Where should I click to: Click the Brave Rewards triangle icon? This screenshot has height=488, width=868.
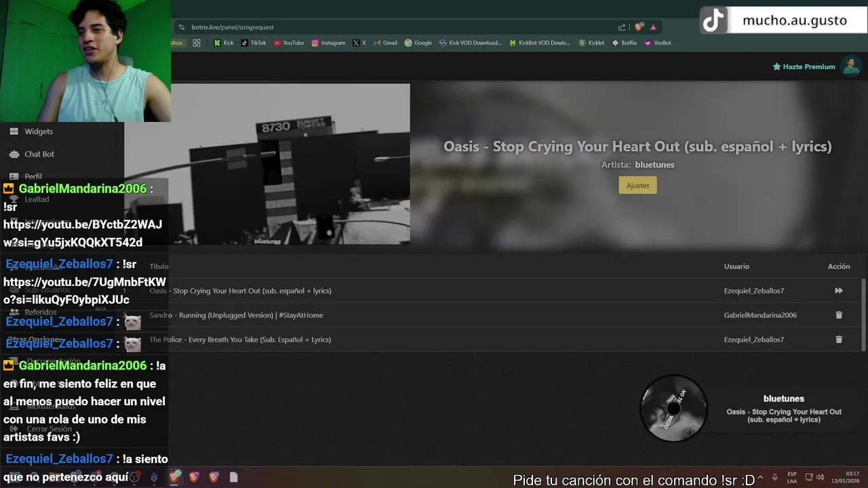pos(653,27)
